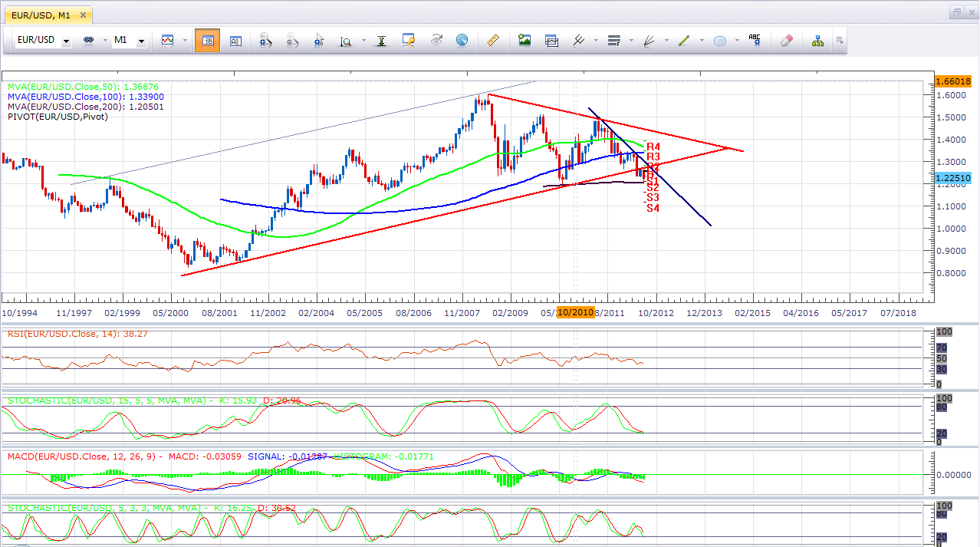Click the chain link chart-linking icon

coord(87,41)
